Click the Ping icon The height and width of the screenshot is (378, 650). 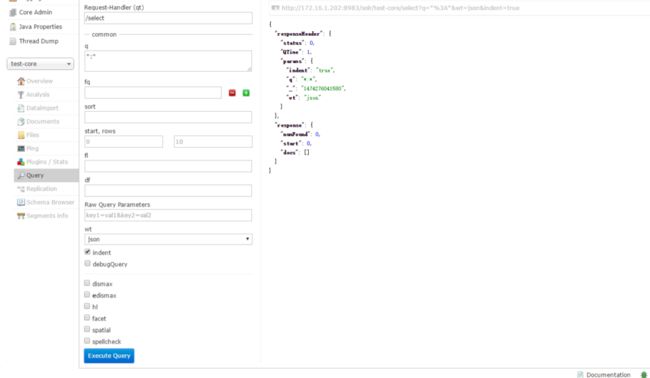[21, 148]
